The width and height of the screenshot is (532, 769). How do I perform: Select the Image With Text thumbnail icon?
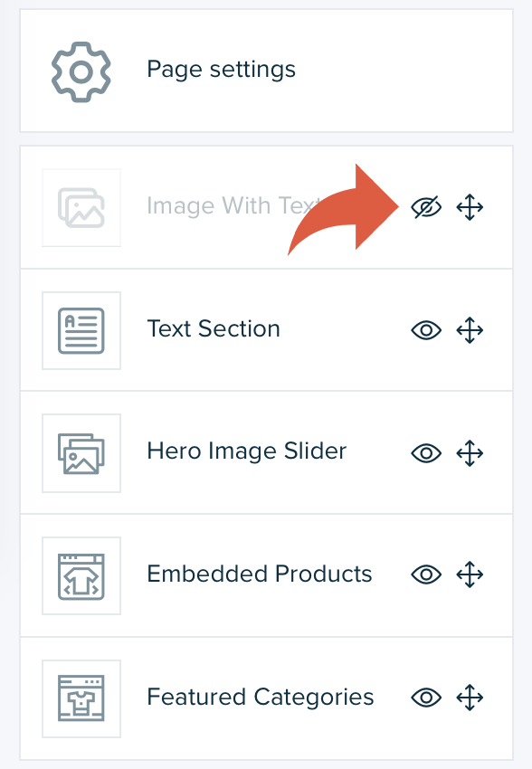click(x=81, y=207)
